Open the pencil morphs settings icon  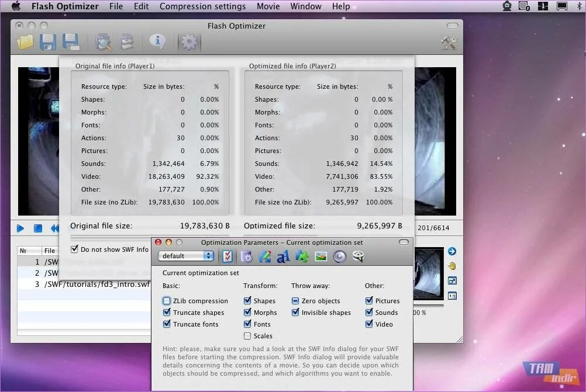point(264,256)
